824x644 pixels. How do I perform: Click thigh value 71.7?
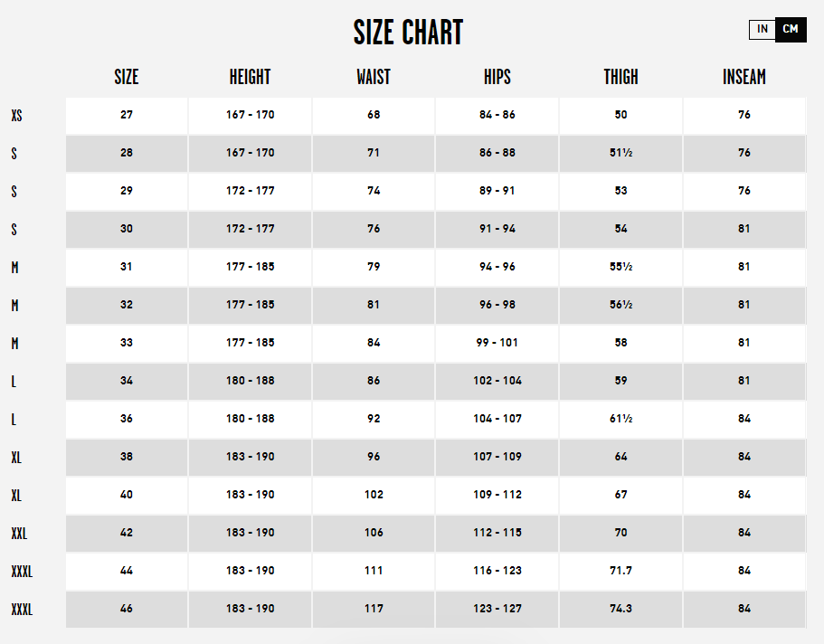[x=620, y=571]
